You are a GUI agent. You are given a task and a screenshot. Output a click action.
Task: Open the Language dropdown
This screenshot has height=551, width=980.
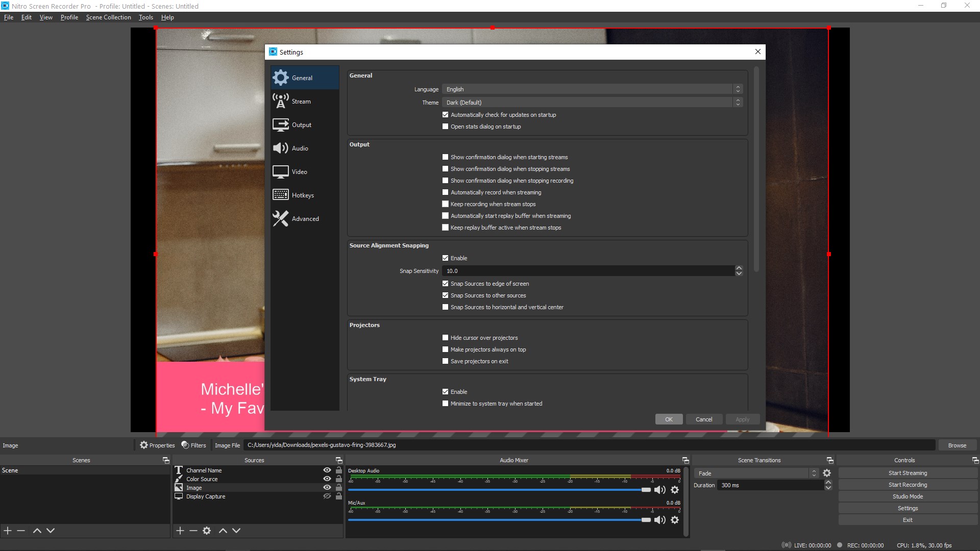(592, 89)
